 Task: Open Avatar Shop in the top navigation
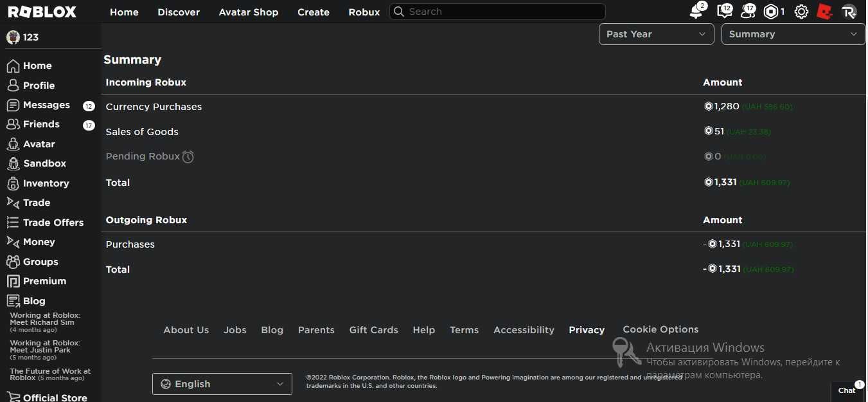[249, 12]
